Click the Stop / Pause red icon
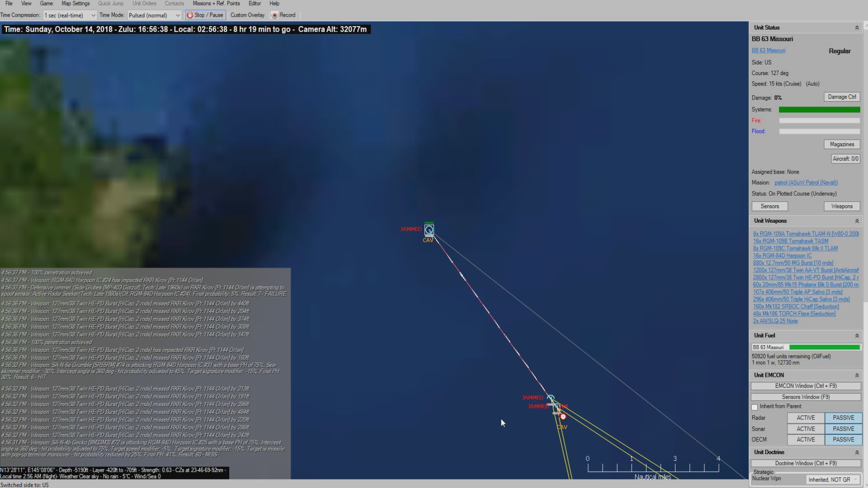Image resolution: width=868 pixels, height=488 pixels. (190, 15)
